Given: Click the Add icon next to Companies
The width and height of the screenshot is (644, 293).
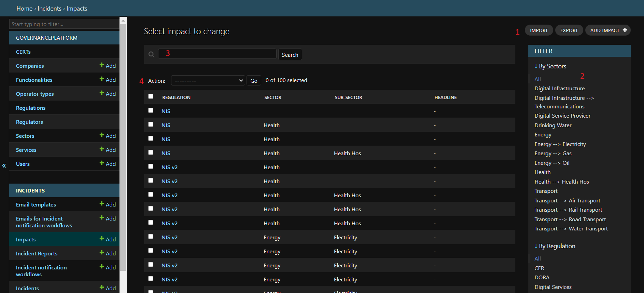Looking at the screenshot, I should (102, 65).
